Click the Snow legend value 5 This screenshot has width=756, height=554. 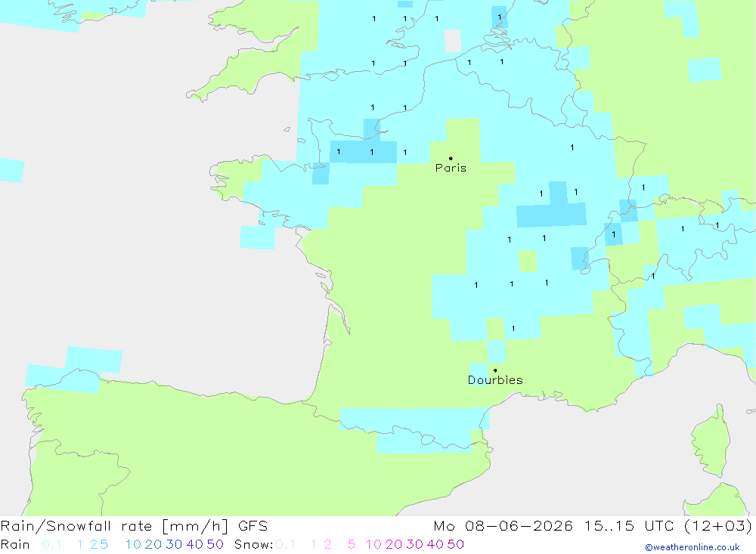tap(352, 544)
